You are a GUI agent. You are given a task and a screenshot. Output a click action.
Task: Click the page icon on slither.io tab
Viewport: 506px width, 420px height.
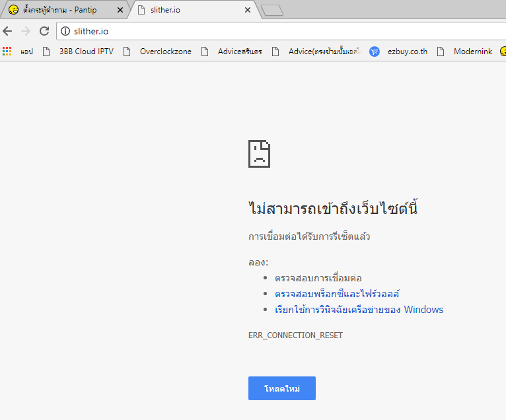pyautogui.click(x=141, y=10)
